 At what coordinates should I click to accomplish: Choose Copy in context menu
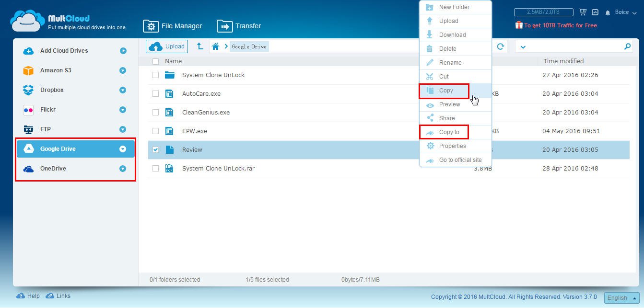(x=456, y=91)
